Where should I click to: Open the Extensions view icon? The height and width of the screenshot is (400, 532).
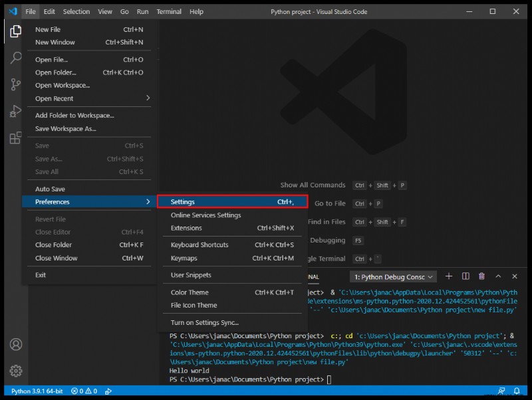pyautogui.click(x=15, y=138)
